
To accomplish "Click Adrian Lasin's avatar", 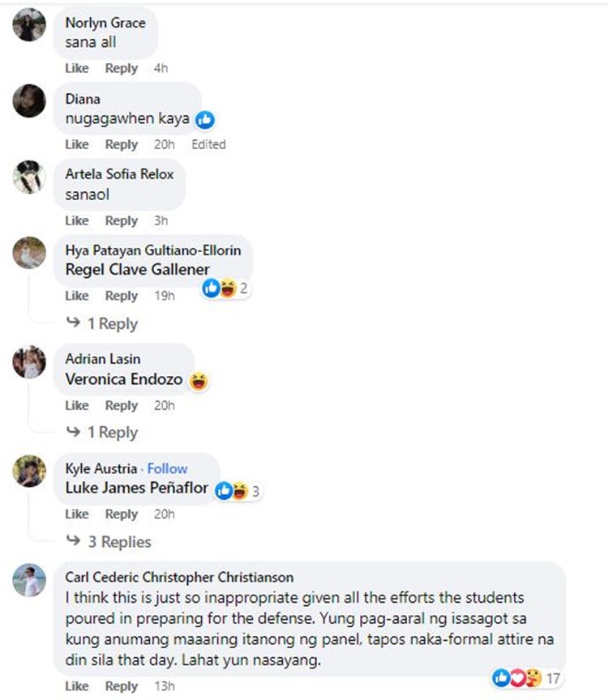I will (x=29, y=363).
